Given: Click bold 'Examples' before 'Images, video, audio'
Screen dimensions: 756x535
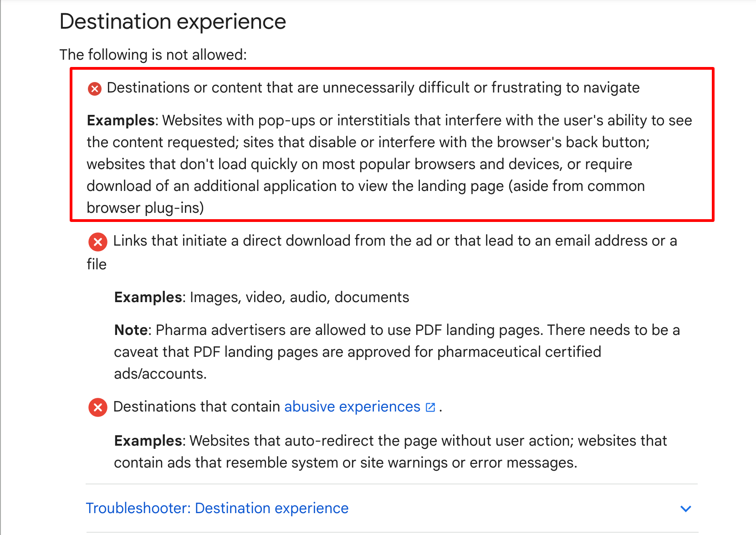Looking at the screenshot, I should (148, 297).
